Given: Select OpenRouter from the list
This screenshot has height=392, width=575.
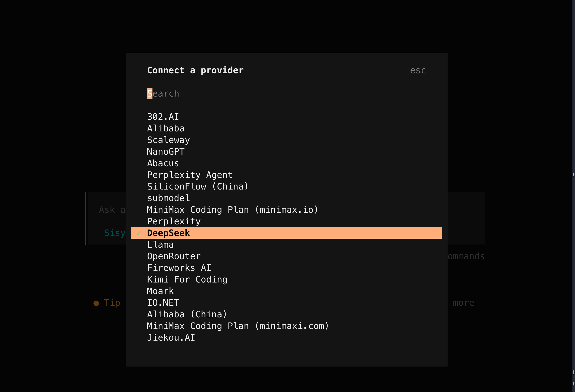Looking at the screenshot, I should pos(174,256).
